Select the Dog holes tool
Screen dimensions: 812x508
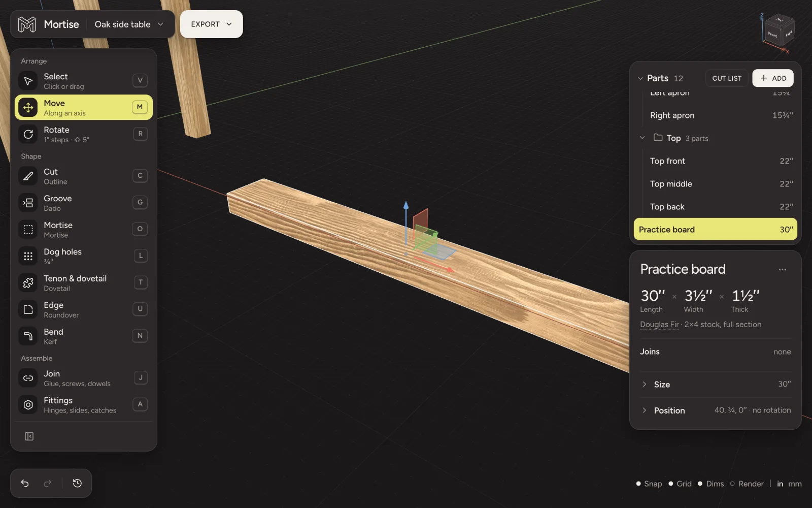tap(84, 256)
